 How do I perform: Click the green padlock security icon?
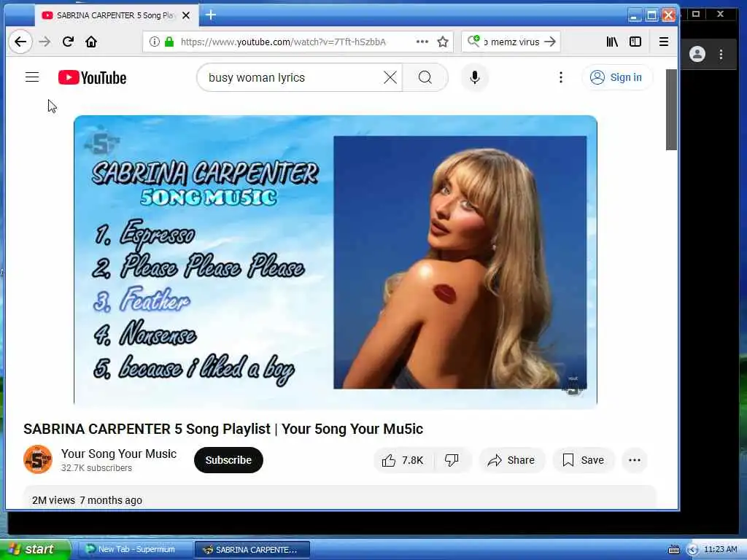coord(169,42)
